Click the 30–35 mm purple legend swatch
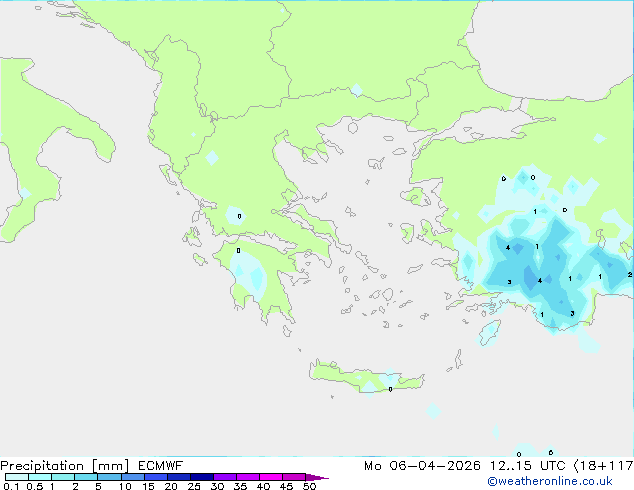 point(224,477)
